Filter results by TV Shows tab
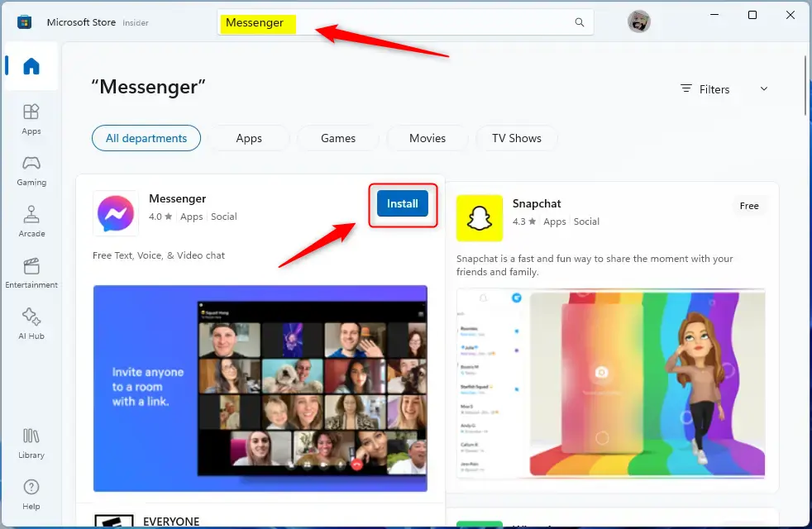This screenshot has height=529, width=812. 516,138
